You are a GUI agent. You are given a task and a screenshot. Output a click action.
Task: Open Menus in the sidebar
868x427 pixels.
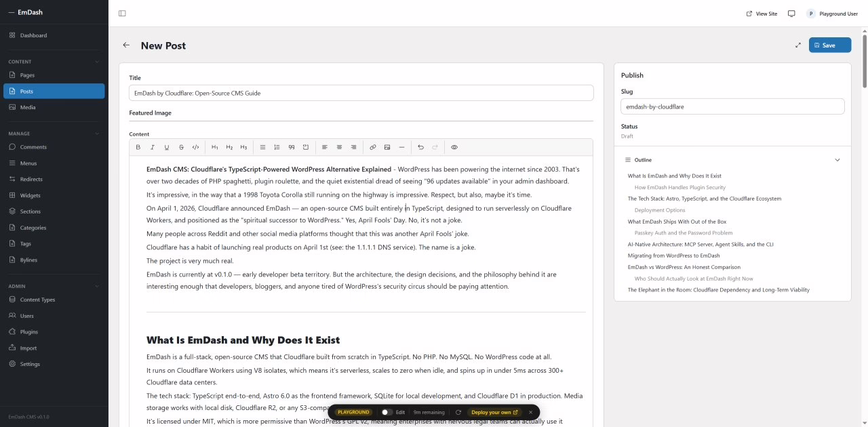coord(54,163)
